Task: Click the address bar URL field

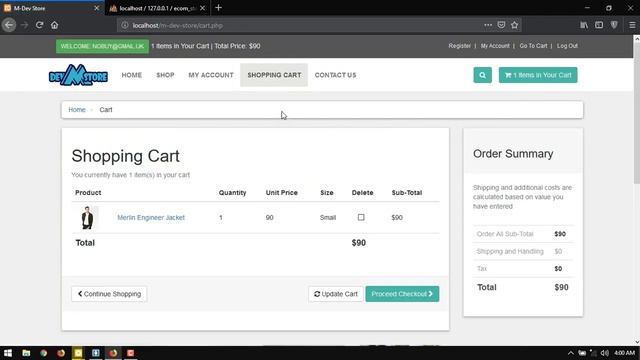Action: 302,25
